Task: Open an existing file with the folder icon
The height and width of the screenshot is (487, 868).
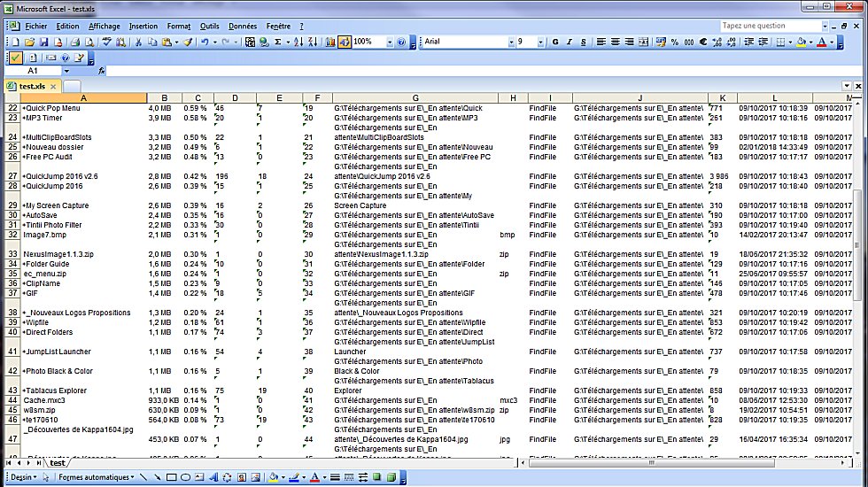Action: [30, 43]
